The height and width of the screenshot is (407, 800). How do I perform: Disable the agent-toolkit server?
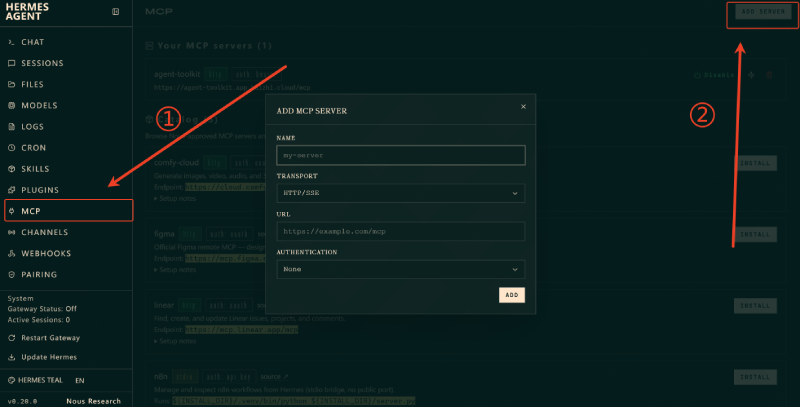pyautogui.click(x=714, y=75)
